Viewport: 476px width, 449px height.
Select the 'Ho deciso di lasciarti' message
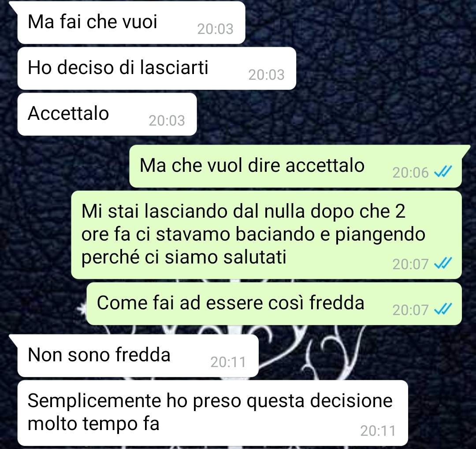click(x=156, y=68)
